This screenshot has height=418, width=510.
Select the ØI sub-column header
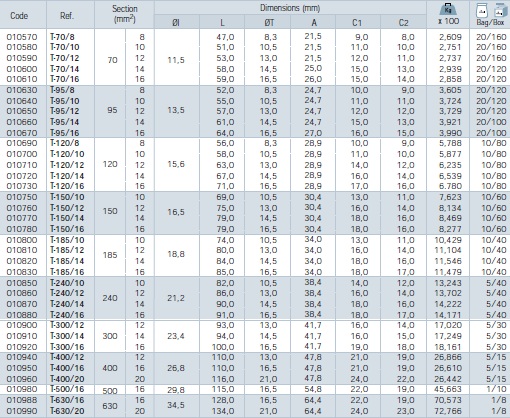pos(176,23)
